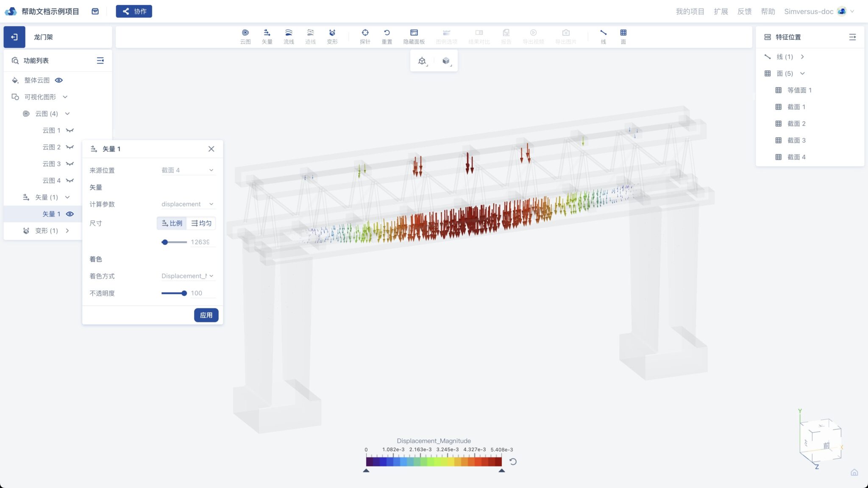Click the 云图 contour tool icon
This screenshot has width=868, height=488.
[x=245, y=33]
